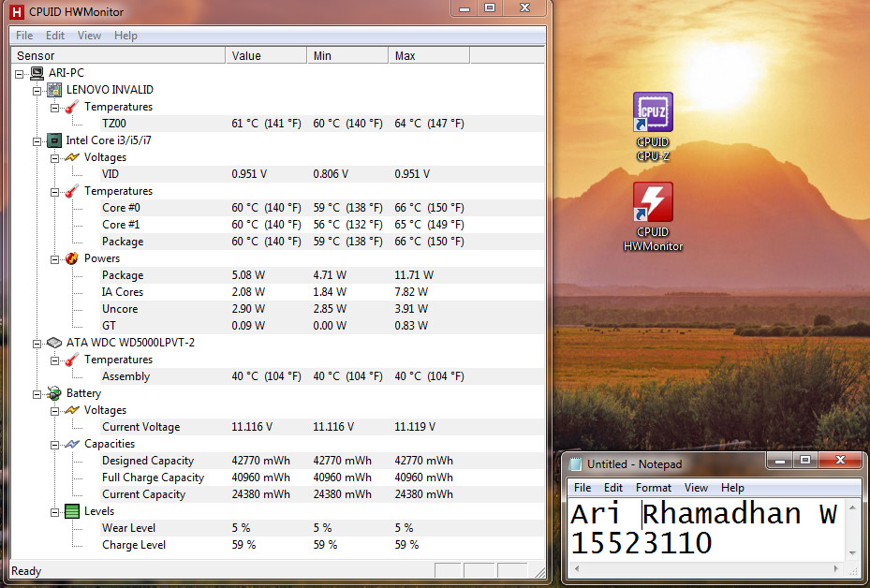Click the Voltages icon under Intel Core

pos(72,157)
